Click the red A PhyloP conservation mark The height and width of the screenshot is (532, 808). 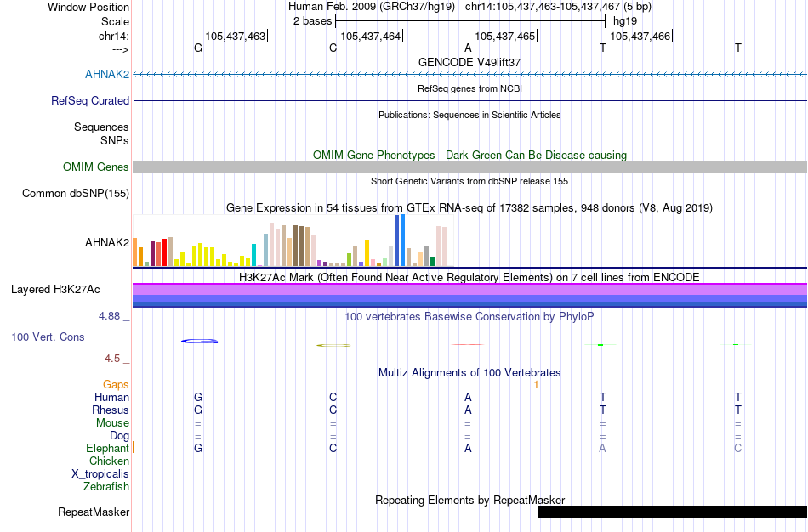coord(468,344)
